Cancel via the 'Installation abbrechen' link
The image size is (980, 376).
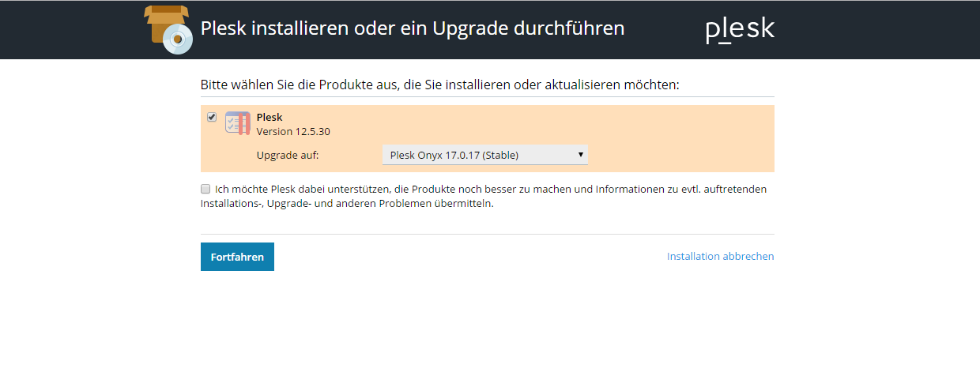pyautogui.click(x=721, y=256)
